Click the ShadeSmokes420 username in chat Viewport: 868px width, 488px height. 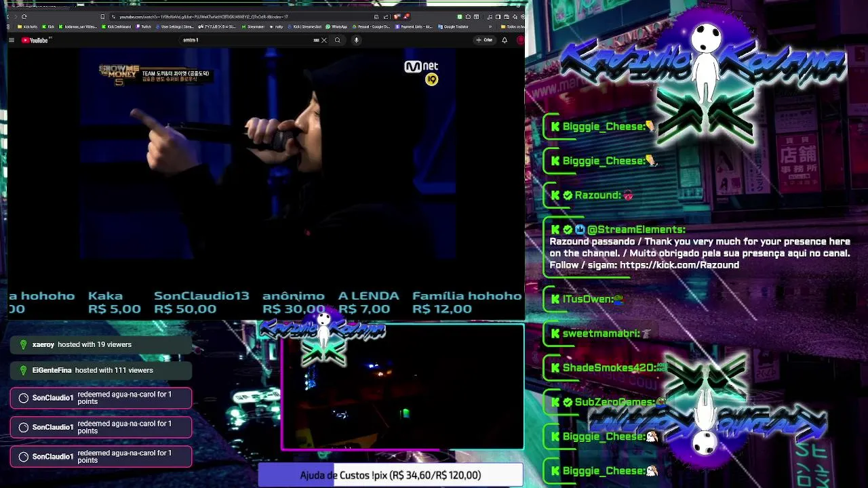pyautogui.click(x=609, y=368)
